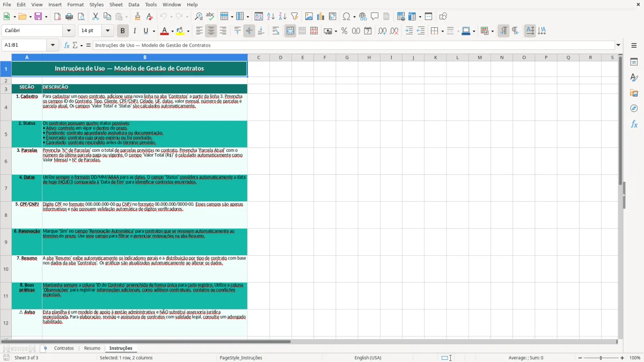The height and width of the screenshot is (362, 644).
Task: Insert Special Character omega icon
Action: click(x=346, y=17)
